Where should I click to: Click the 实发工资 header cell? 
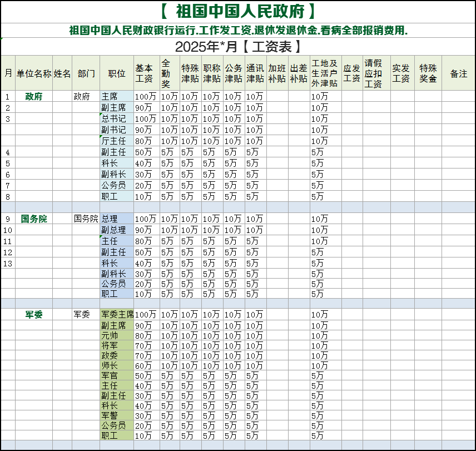(x=403, y=73)
